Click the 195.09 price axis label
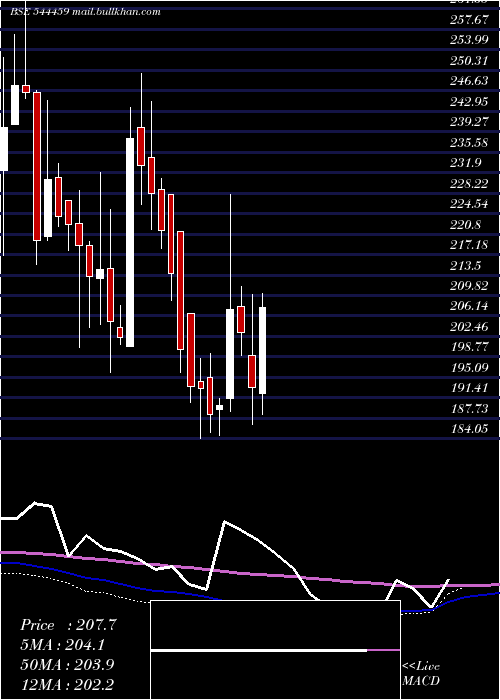 469,367
